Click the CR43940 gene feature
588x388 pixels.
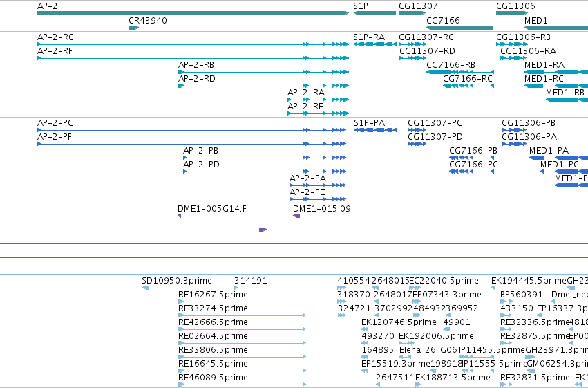pos(134,28)
